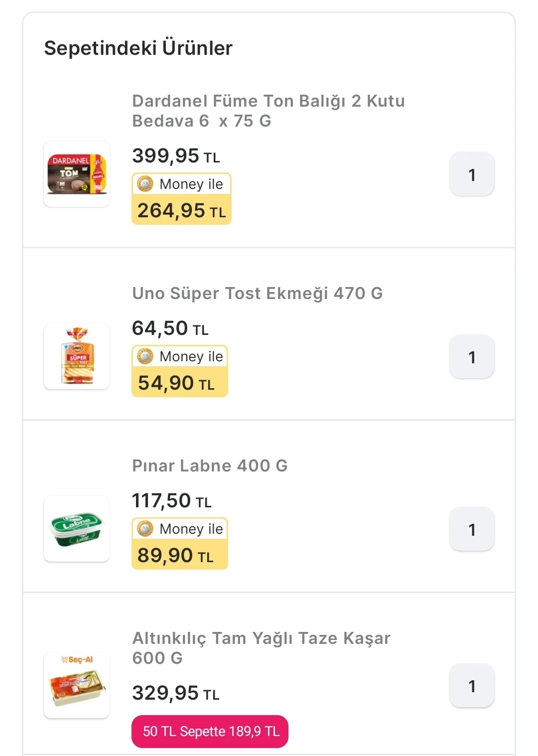Click the Sepetindeki Ürünler heading
Image resolution: width=538 pixels, height=756 pixels.
[x=138, y=48]
